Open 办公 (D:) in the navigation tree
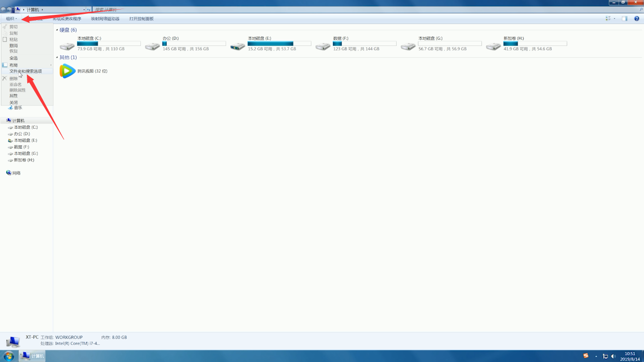Viewport: 644px width, 362px height. point(22,134)
